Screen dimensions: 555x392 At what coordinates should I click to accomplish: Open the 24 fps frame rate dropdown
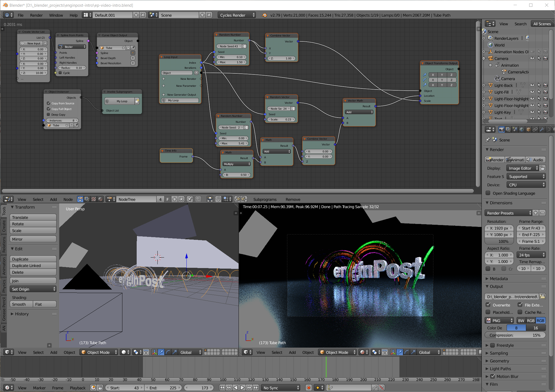(531, 255)
